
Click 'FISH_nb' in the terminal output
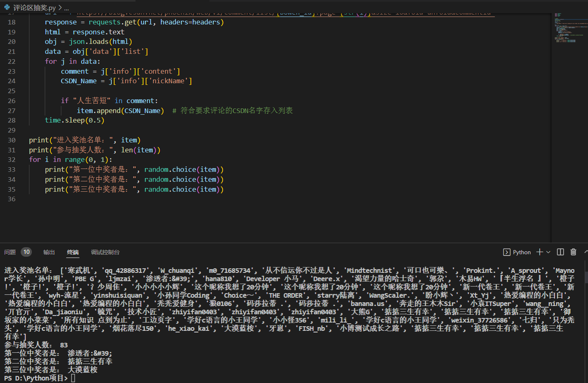[312, 328]
